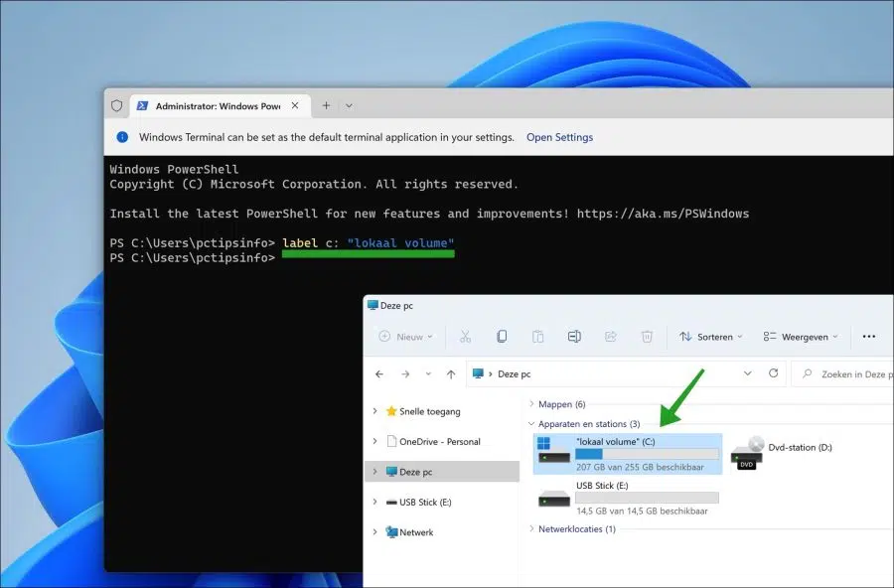Go back with the Explorer back arrow
Screen dimensions: 894x588
(x=379, y=374)
